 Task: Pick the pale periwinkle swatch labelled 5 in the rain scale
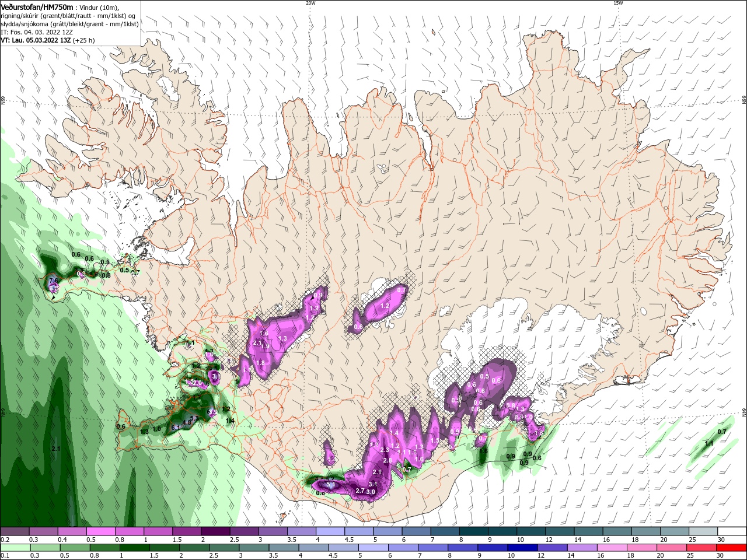pos(373,548)
